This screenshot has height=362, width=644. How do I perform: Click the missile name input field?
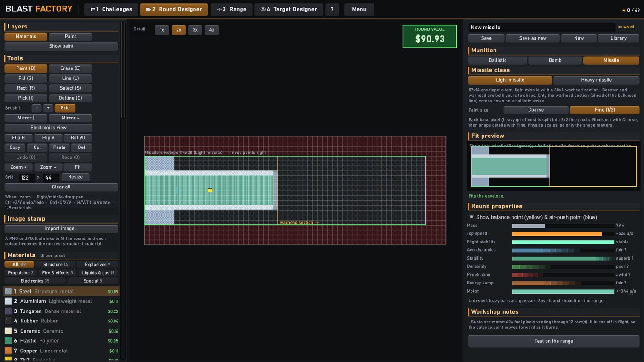pyautogui.click(x=542, y=28)
